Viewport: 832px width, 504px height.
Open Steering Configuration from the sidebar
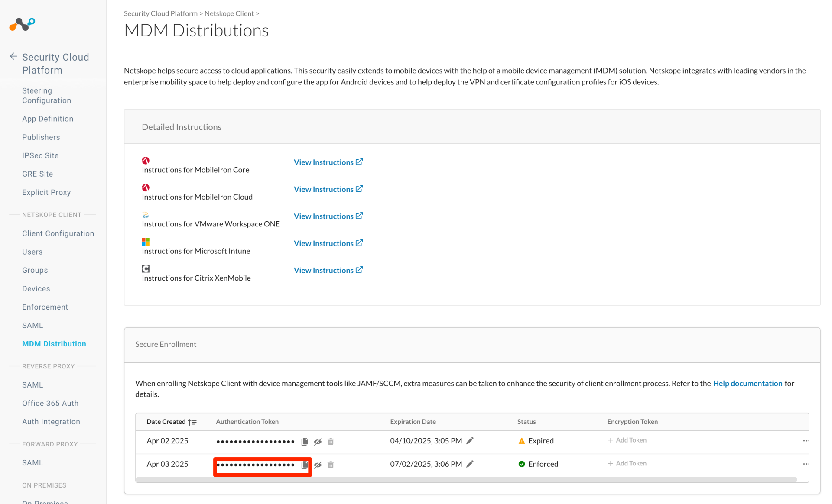pos(46,95)
